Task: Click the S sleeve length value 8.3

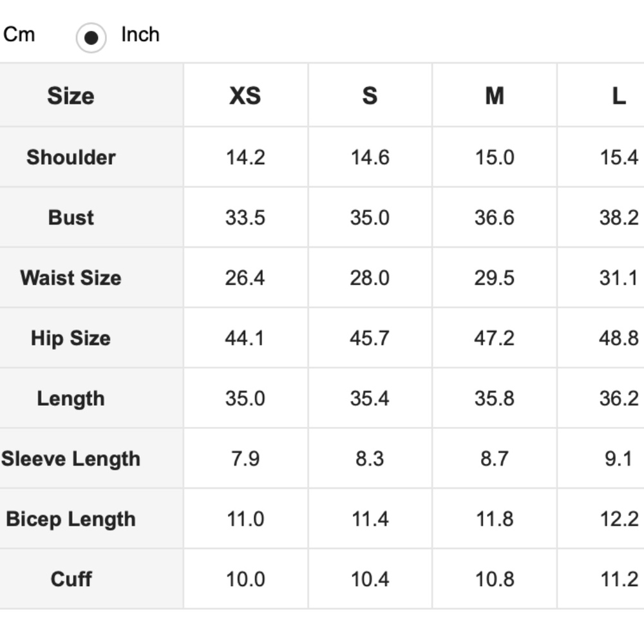Action: pyautogui.click(x=369, y=459)
